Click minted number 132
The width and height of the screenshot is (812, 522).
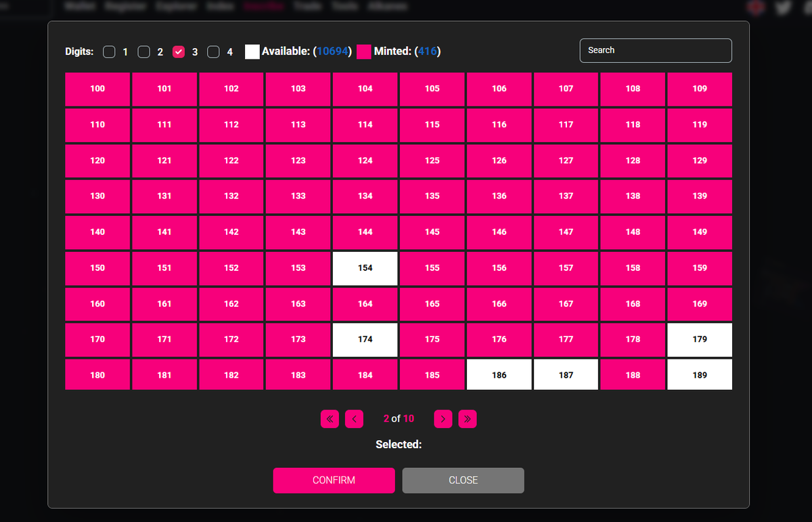pyautogui.click(x=231, y=196)
